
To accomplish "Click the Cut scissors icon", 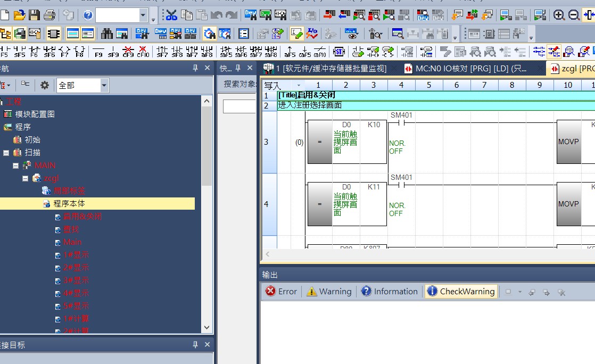I will [171, 15].
